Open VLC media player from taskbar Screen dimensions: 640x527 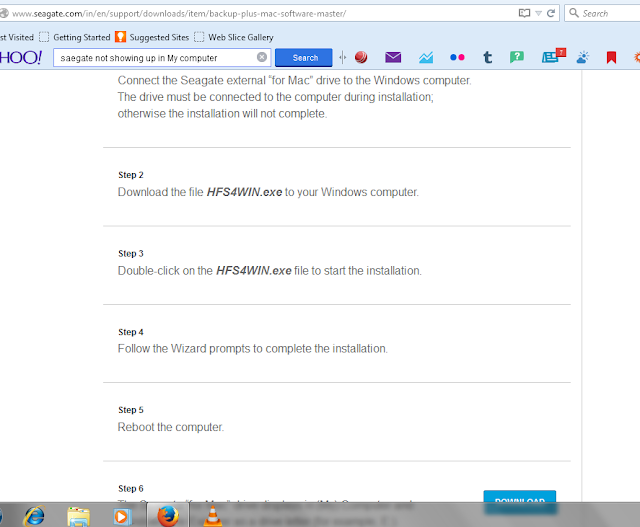tap(212, 516)
